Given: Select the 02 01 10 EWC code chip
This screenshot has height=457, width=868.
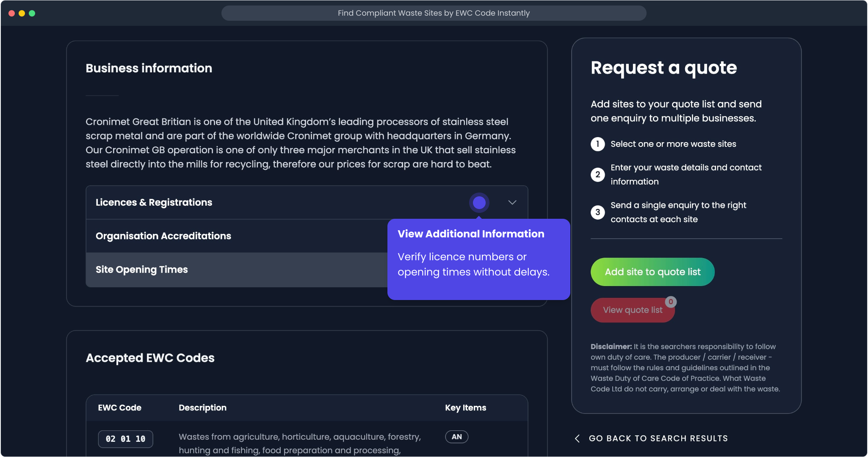Looking at the screenshot, I should (125, 439).
